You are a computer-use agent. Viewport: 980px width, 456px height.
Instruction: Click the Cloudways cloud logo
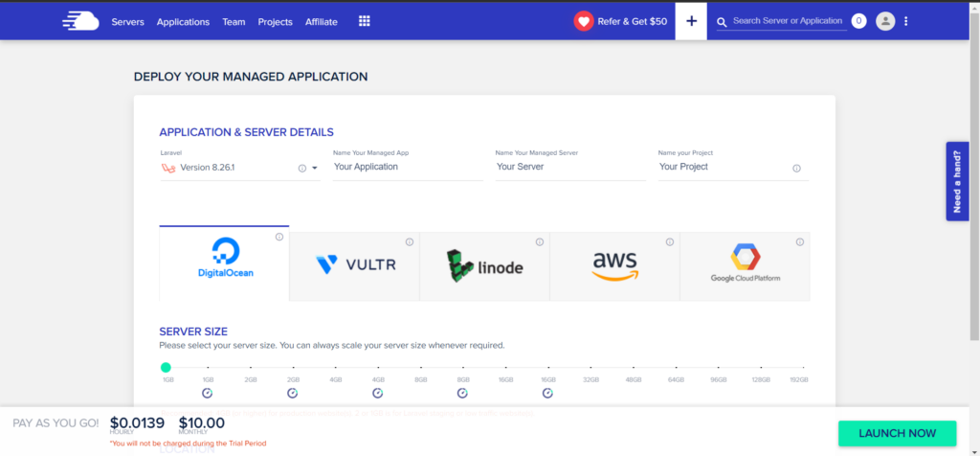(80, 21)
